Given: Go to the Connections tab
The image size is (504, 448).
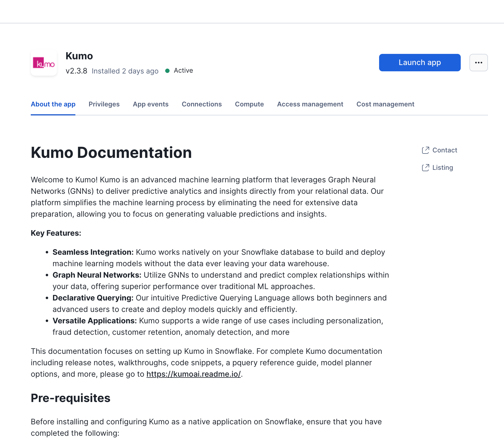Looking at the screenshot, I should [202, 104].
